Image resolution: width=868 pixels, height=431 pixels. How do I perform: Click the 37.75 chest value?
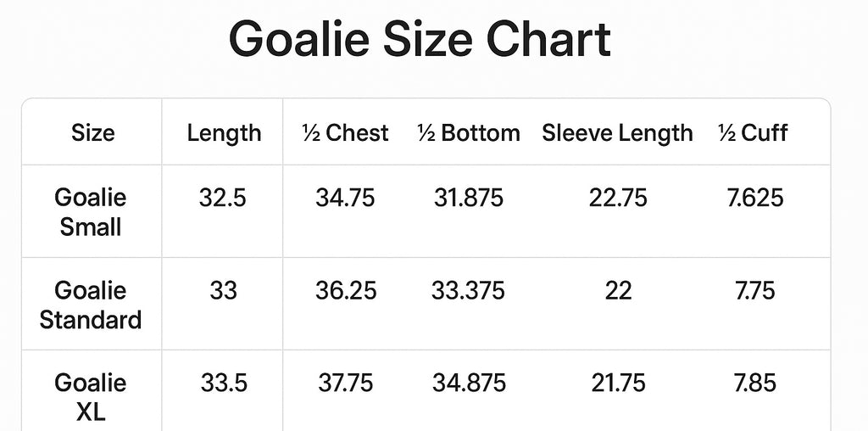346,383
